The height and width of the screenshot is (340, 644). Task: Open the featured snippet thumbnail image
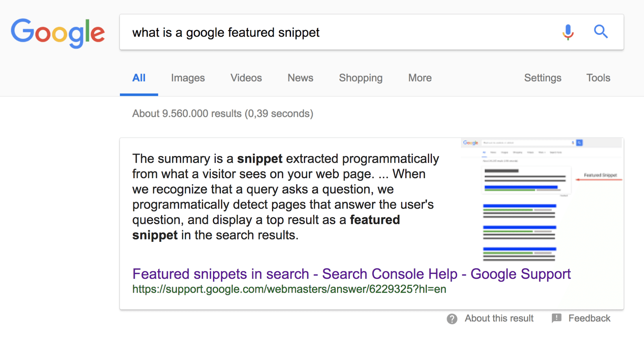click(x=542, y=200)
